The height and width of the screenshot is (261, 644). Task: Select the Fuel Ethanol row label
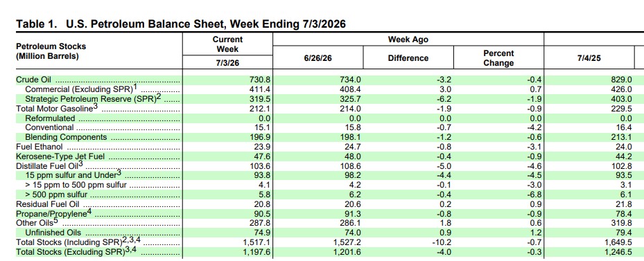point(40,146)
